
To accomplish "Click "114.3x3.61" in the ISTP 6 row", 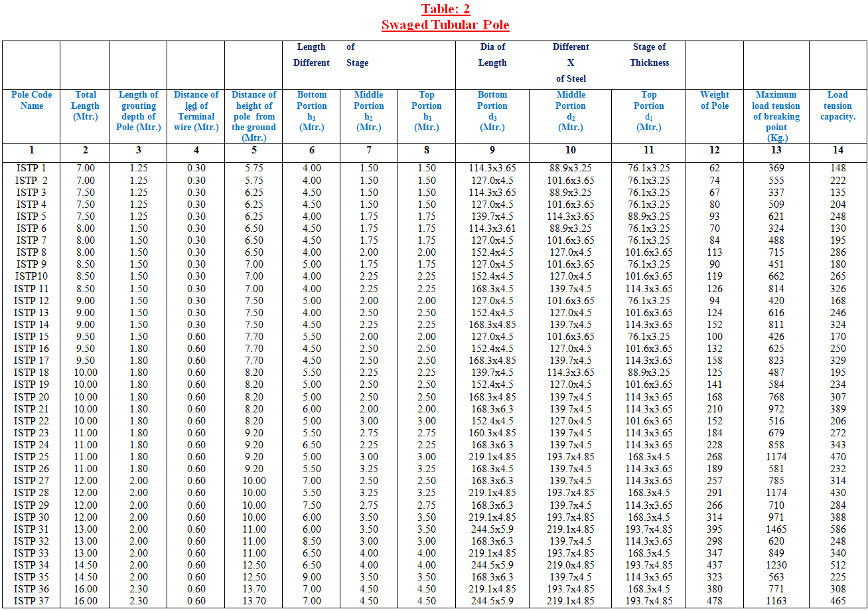I will click(492, 228).
